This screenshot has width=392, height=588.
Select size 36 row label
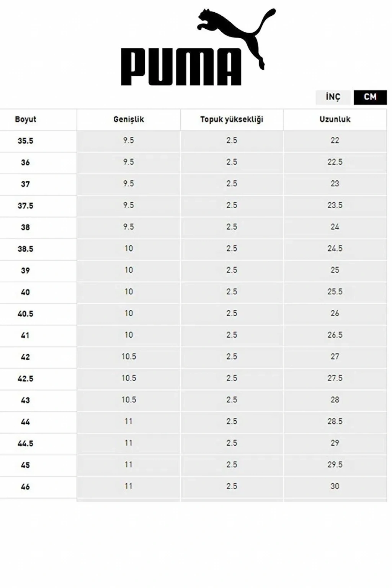point(26,163)
